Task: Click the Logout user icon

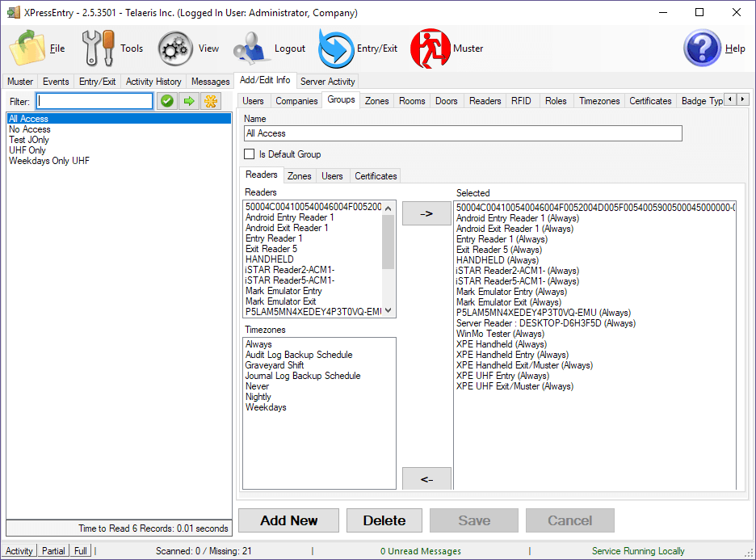Action: [251, 48]
